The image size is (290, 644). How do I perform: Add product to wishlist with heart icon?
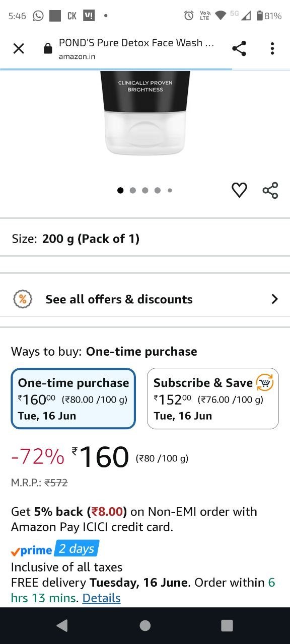pyautogui.click(x=239, y=190)
